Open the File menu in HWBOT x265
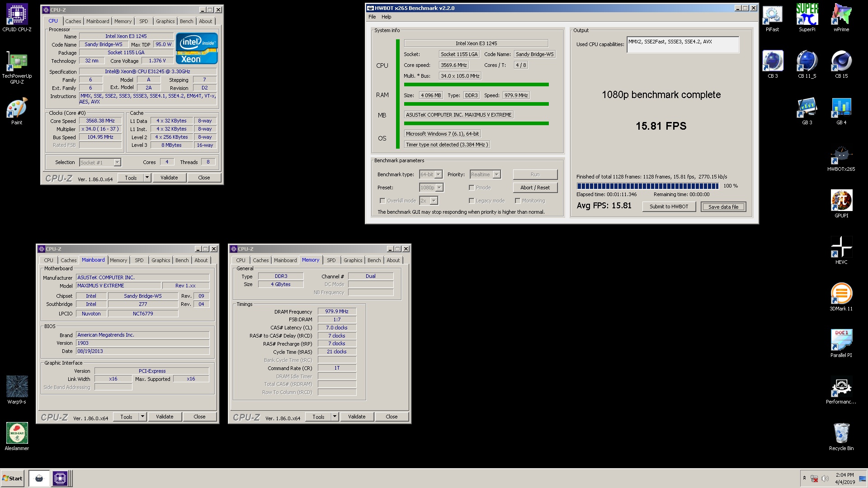This screenshot has height=488, width=868. 372,17
